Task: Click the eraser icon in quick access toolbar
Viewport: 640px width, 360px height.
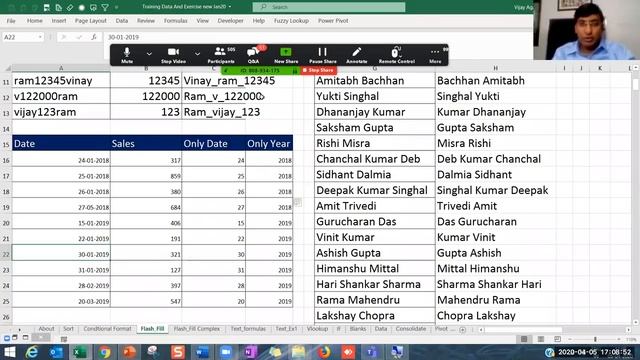Action: click(70, 7)
